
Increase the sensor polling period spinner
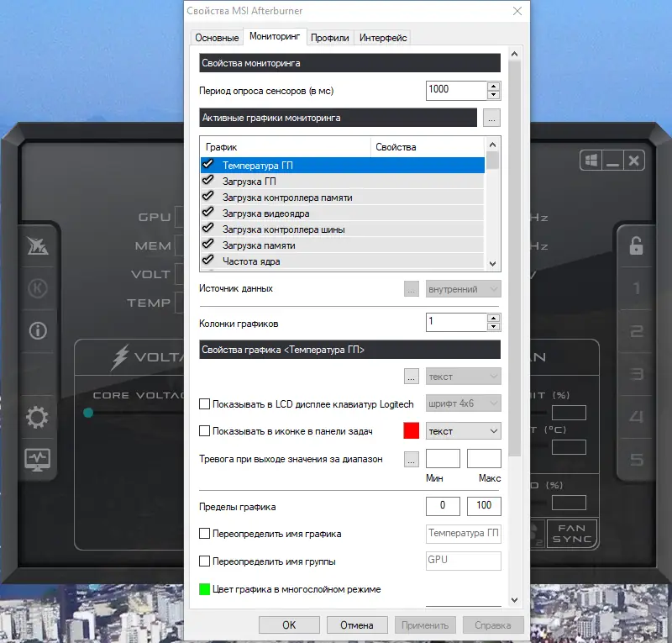494,87
